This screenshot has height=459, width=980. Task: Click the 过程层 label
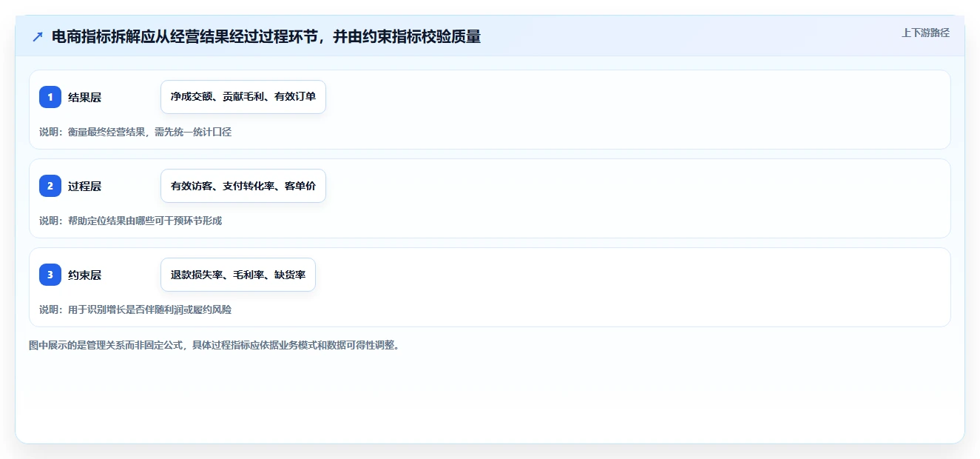84,186
